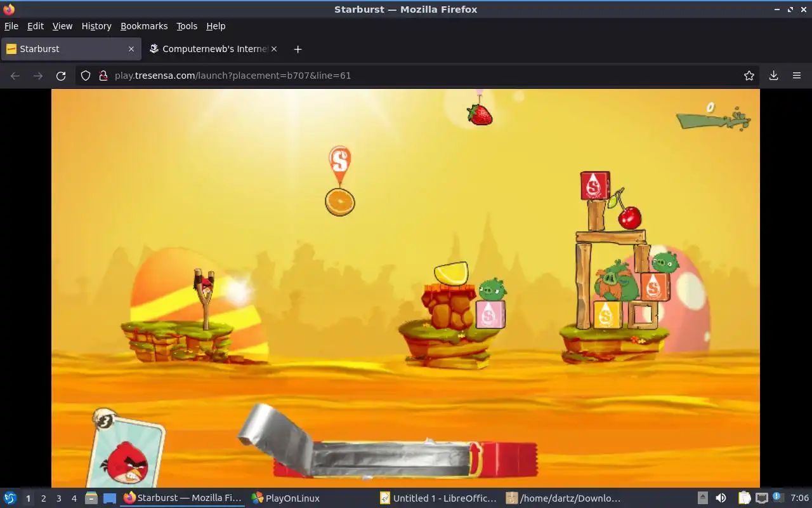
Task: Switch to Computernewb's Internet tab
Action: click(x=213, y=49)
